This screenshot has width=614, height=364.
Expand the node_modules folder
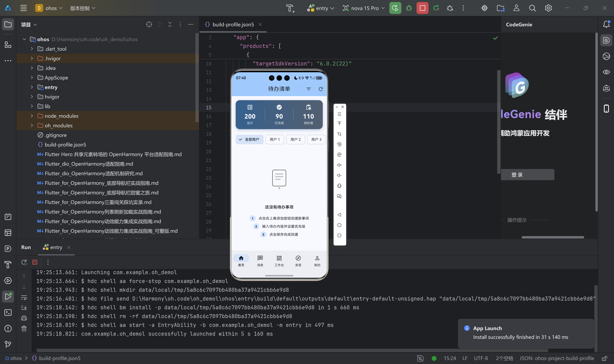pos(32,116)
